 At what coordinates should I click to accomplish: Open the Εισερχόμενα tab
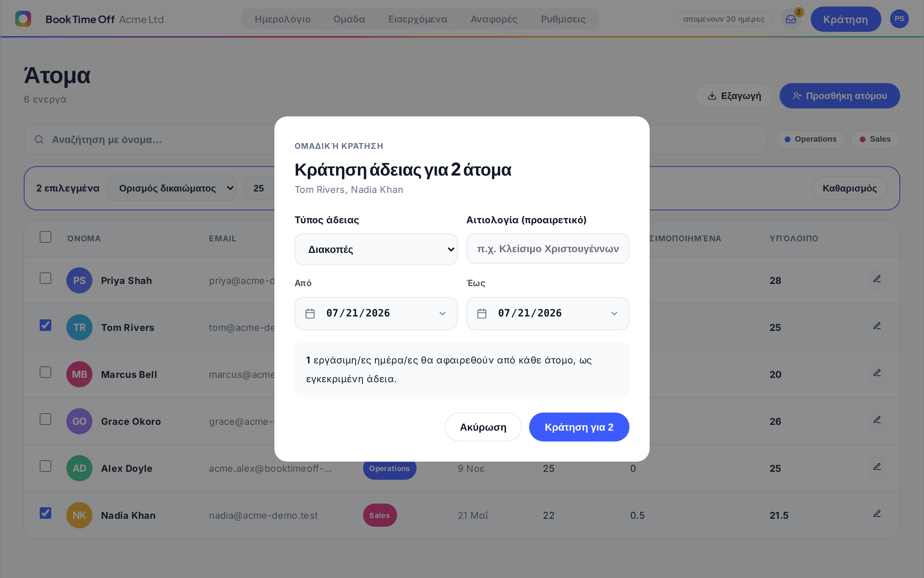point(418,19)
